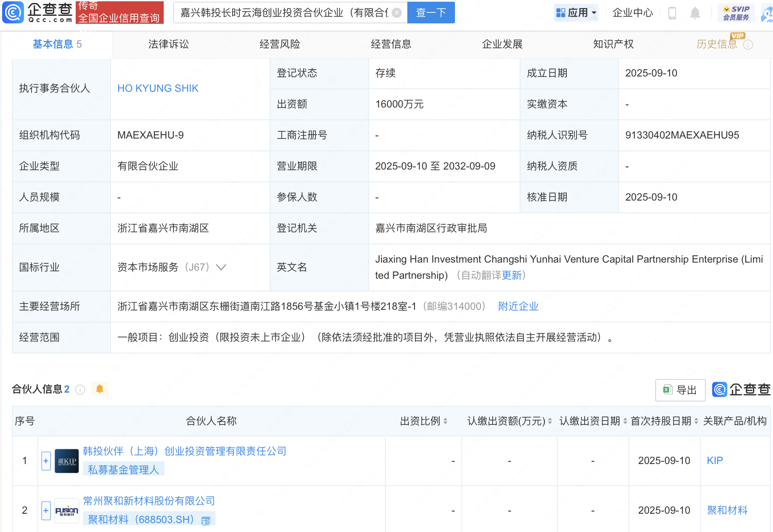Open KIP related institution link
Viewport: 773px width, 532px height.
[x=715, y=461]
